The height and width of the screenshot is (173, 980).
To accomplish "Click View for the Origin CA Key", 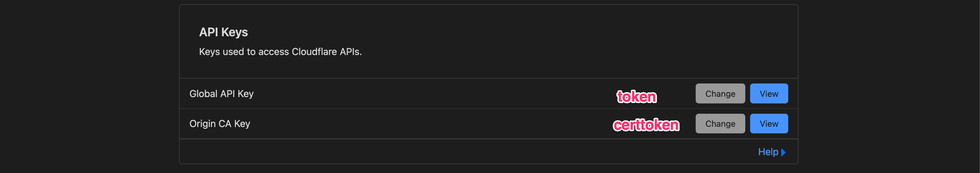I will (x=769, y=124).
